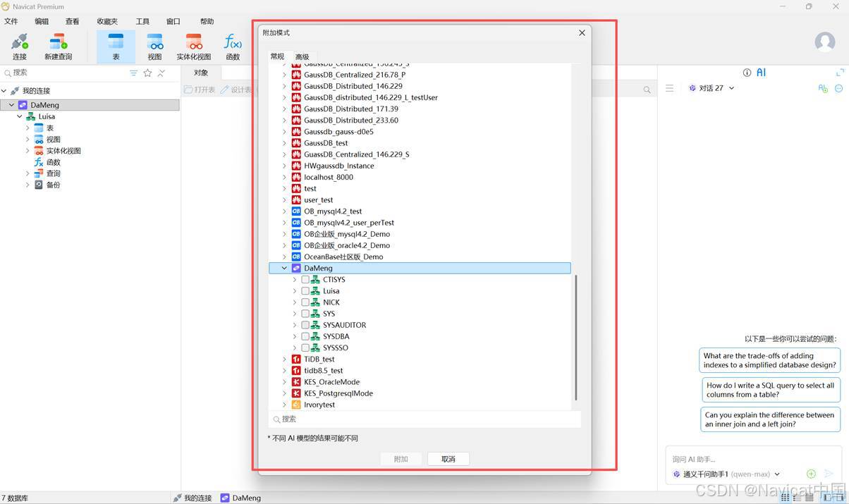Open the 收藏夹 menu
The height and width of the screenshot is (504, 849).
[107, 22]
